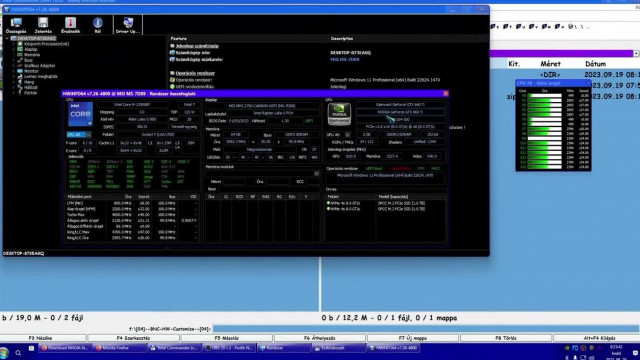Image resolution: width=640 pixels, height=360 pixels.
Task: Select Hang in the hardware tree
Action: coord(29,82)
